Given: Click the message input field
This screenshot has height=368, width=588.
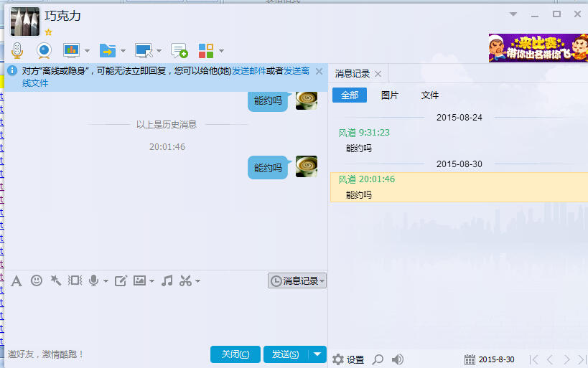Looking at the screenshot, I should (165, 316).
